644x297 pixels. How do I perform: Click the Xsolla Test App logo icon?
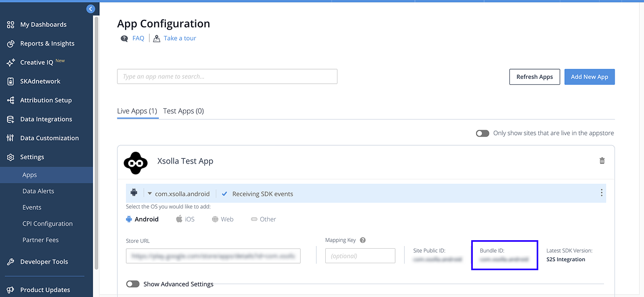(x=135, y=163)
